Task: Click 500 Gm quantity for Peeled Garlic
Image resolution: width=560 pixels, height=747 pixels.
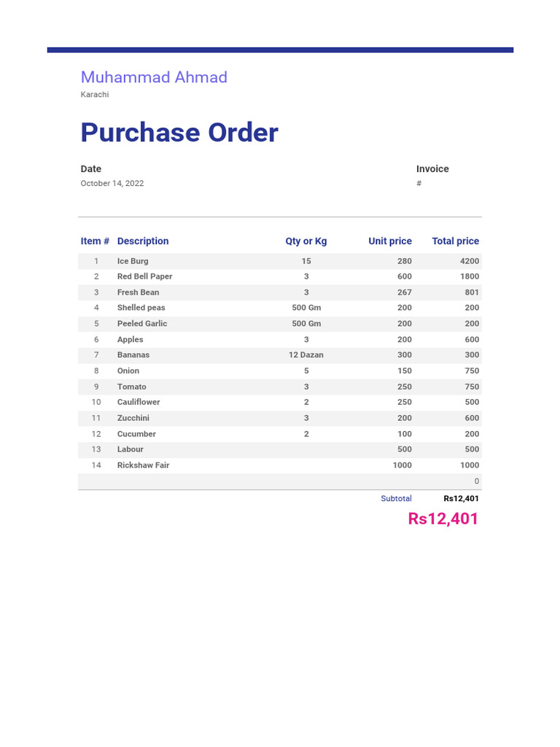Action: click(306, 323)
